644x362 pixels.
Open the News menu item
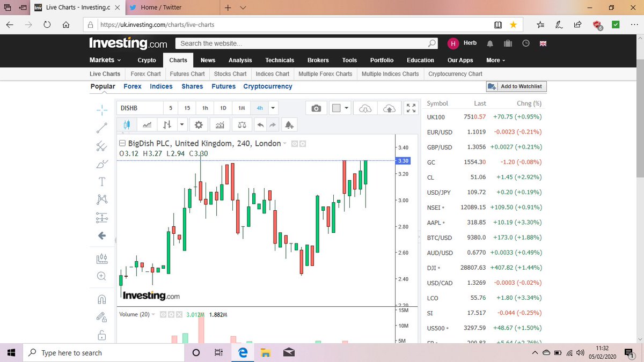(x=208, y=60)
